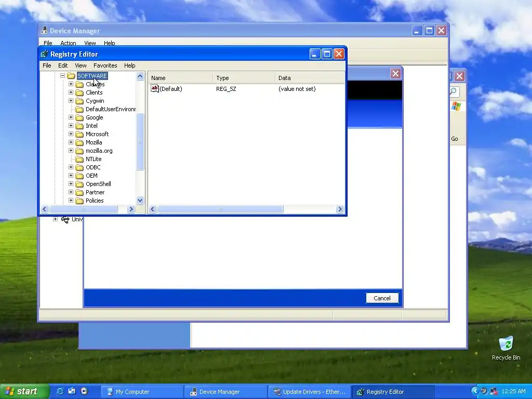
Task: Switch to My Computer taskbar button
Action: (x=142, y=392)
